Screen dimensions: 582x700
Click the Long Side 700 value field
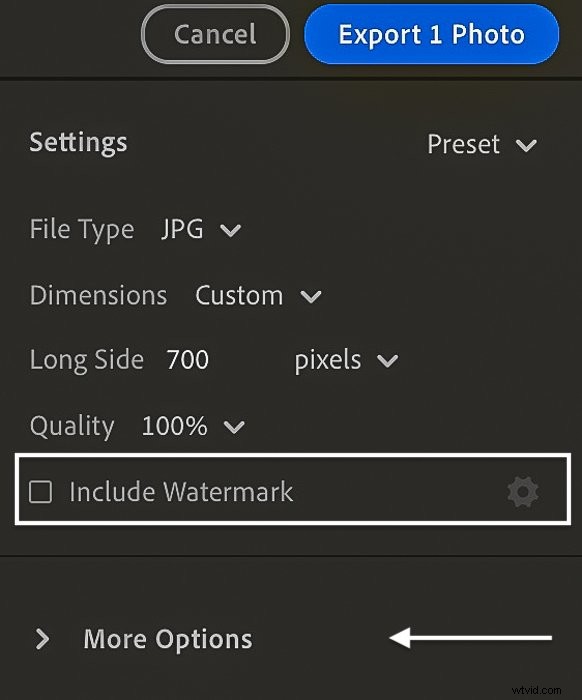pyautogui.click(x=187, y=360)
